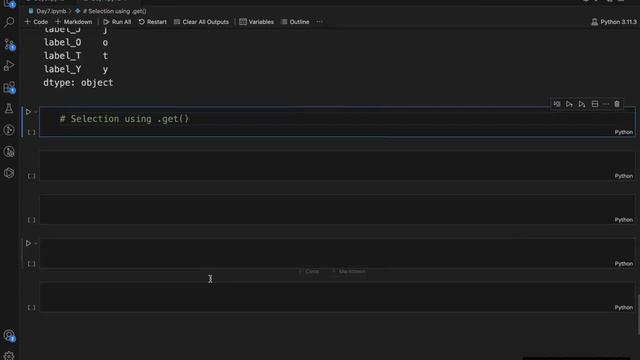Select the 'dtype: object' output text
640x360 pixels.
point(78,83)
